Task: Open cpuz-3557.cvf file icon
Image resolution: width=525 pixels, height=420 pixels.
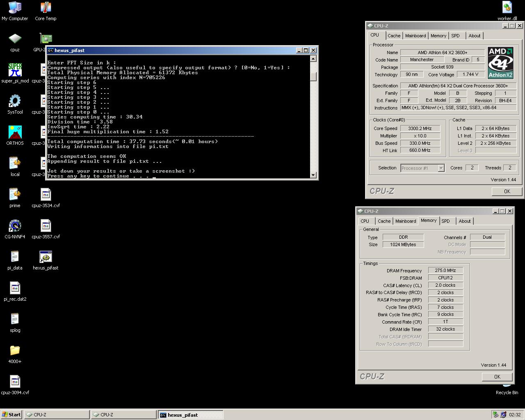Action: 46,229
